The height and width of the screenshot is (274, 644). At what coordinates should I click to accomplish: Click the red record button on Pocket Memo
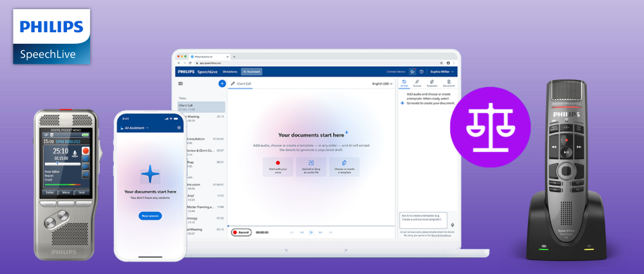[x=86, y=151]
